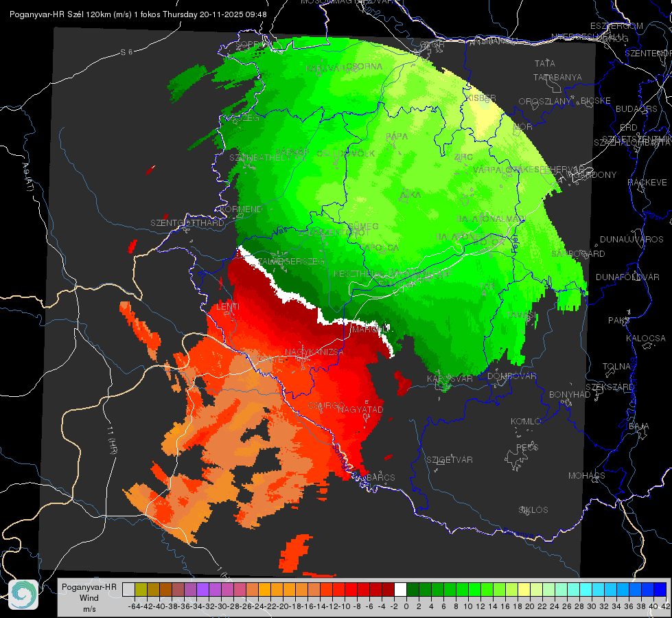Click the MOHACS city label
Screen dimensions: 672x618
point(587,476)
